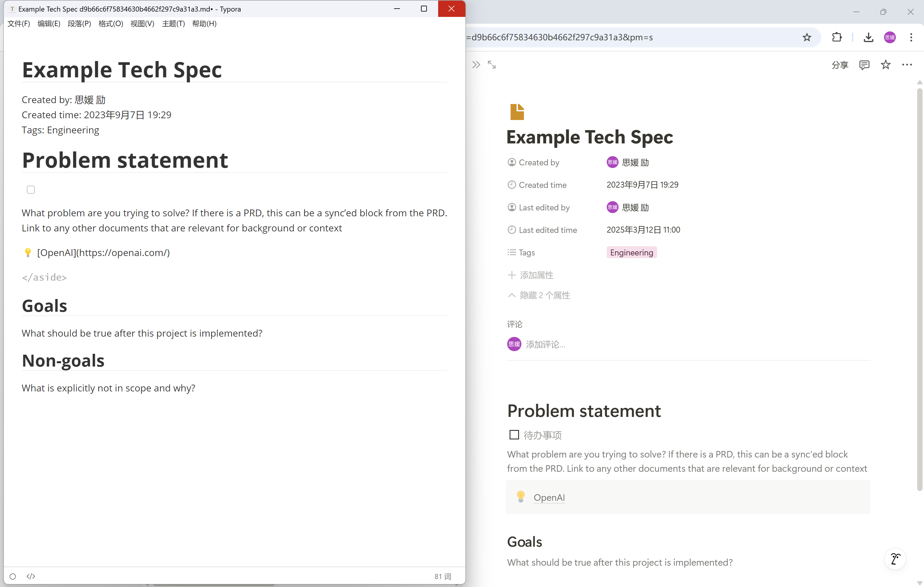
Task: Click the 添加评论 comment field
Action: 545,344
